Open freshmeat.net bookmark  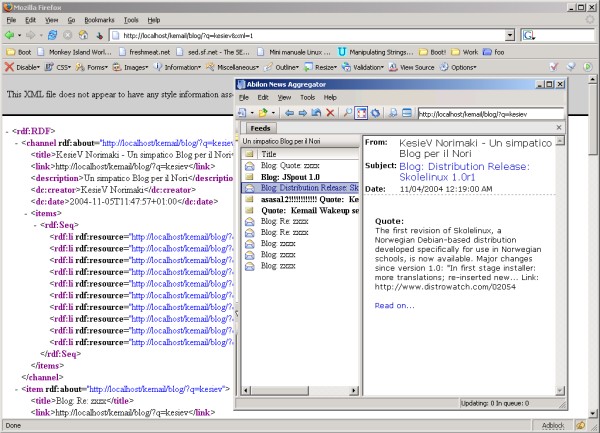click(x=145, y=52)
